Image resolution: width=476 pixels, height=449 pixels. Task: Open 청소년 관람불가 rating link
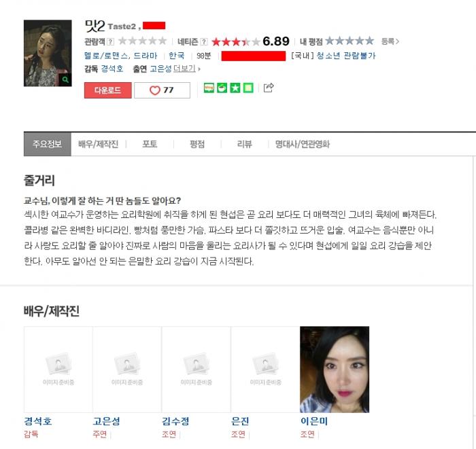[x=346, y=56]
